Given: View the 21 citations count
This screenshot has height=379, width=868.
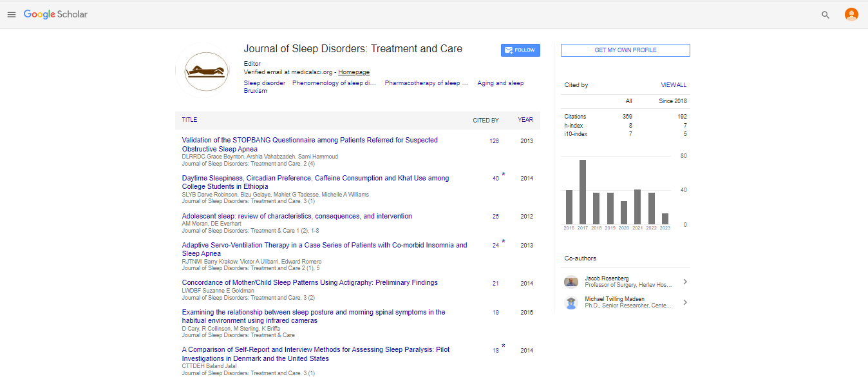Looking at the screenshot, I should (496, 284).
